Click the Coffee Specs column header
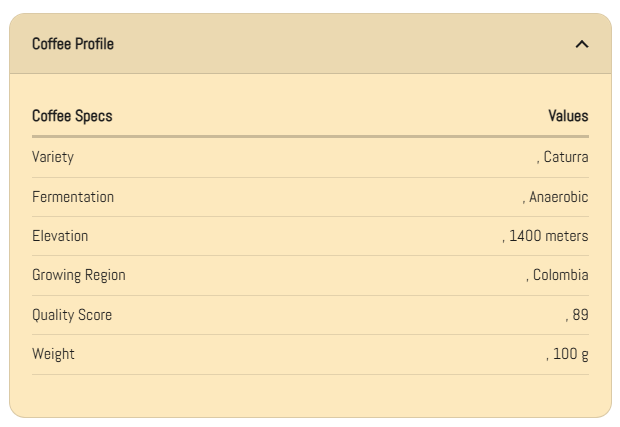620x427 pixels. 72,116
